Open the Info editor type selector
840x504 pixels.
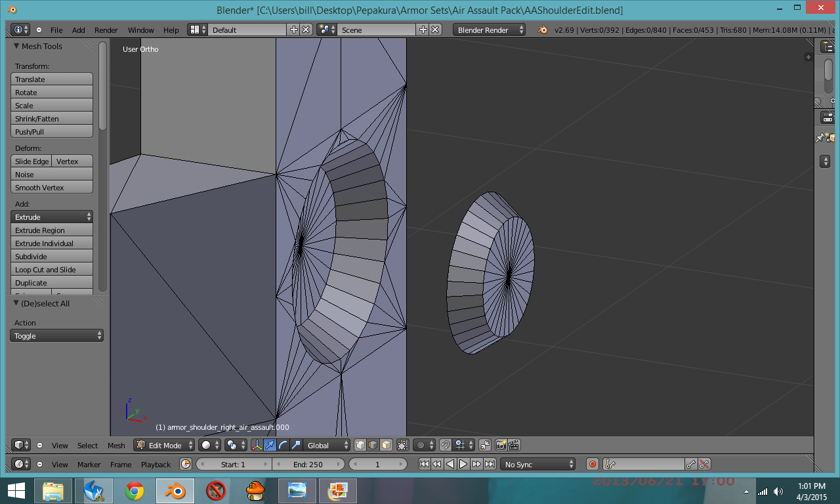[21, 30]
